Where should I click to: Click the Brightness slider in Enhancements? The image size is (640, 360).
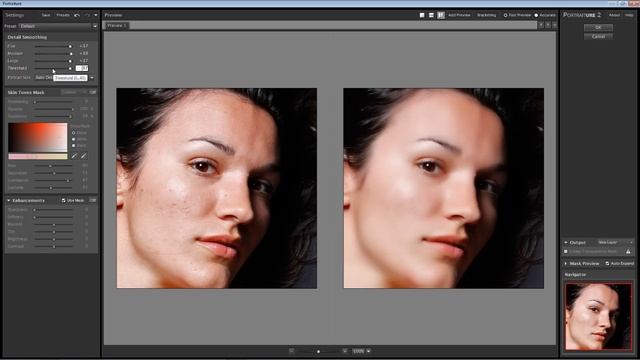click(x=53, y=239)
